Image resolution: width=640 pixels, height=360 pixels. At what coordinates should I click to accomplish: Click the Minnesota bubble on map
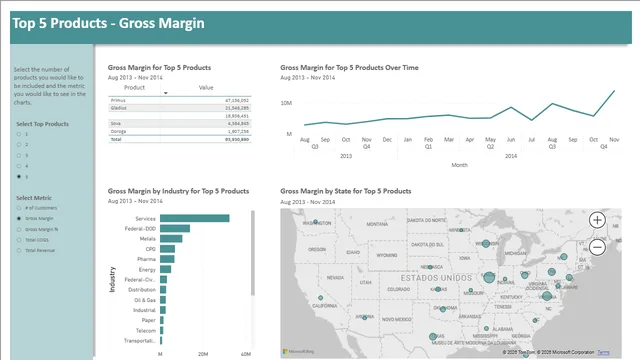[461, 230]
